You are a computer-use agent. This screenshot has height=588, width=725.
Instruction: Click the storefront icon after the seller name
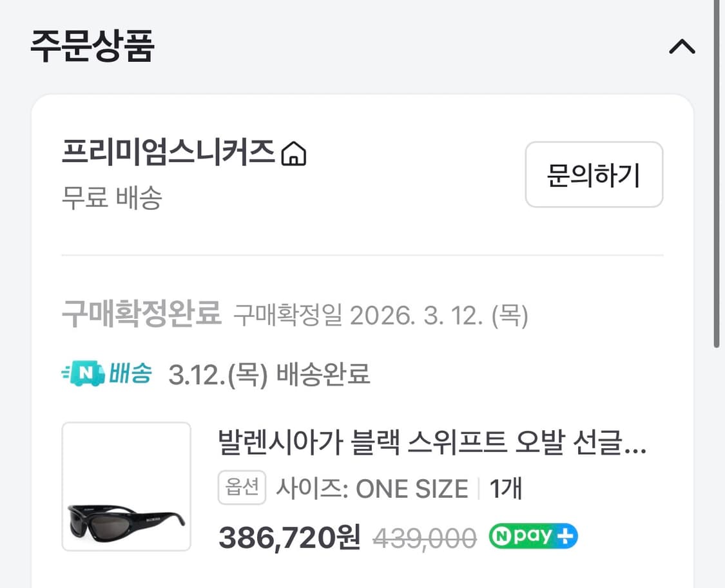point(295,153)
